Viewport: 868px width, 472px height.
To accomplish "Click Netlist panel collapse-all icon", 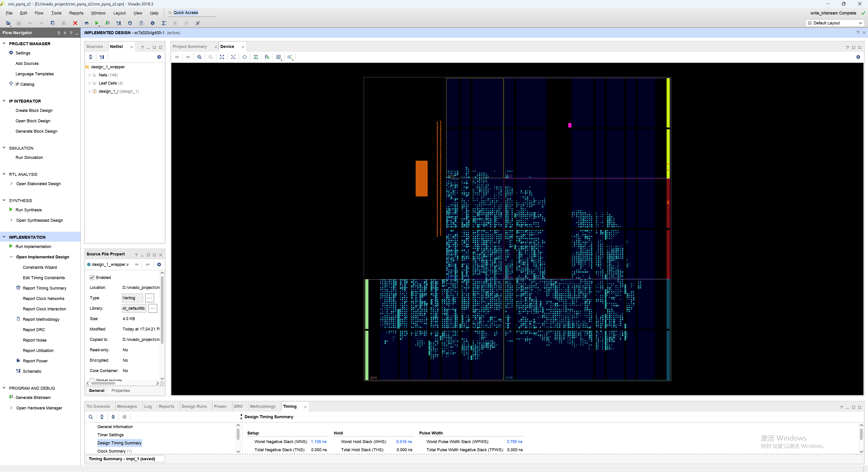I will click(90, 57).
